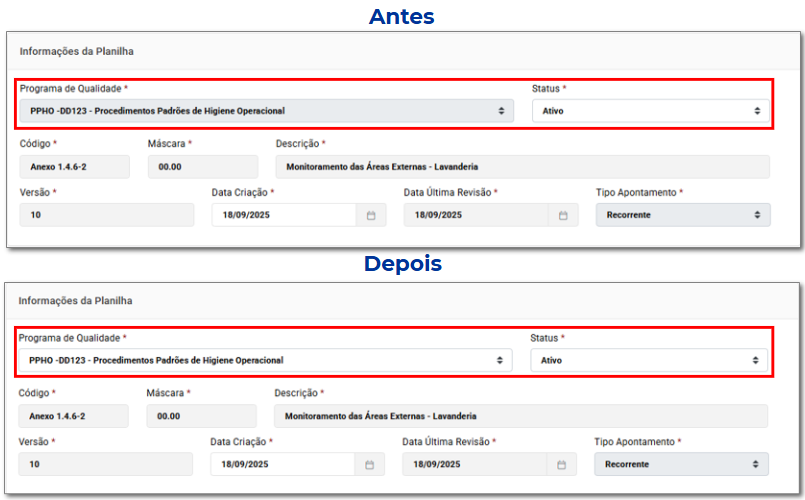Open the Status dropdown in Depois panel

649,360
